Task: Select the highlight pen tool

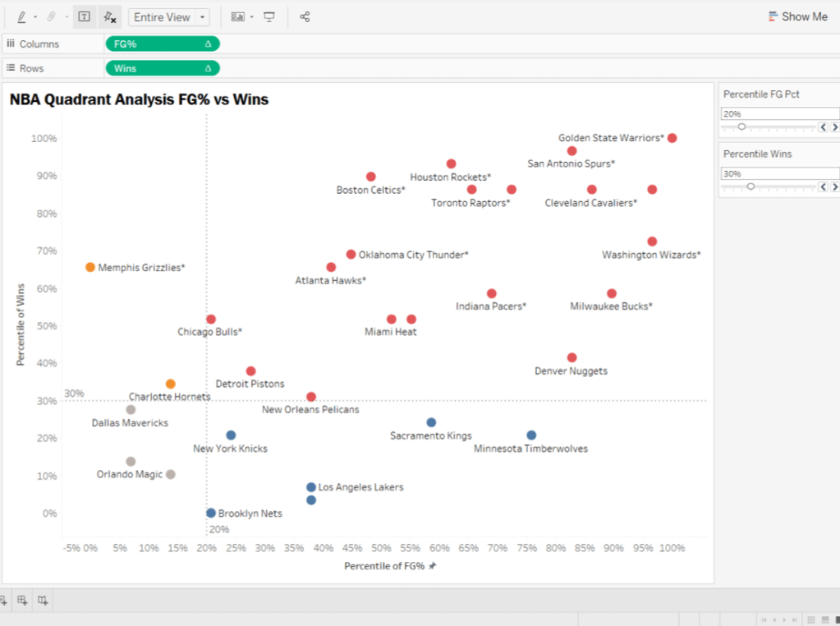Action: coord(22,16)
